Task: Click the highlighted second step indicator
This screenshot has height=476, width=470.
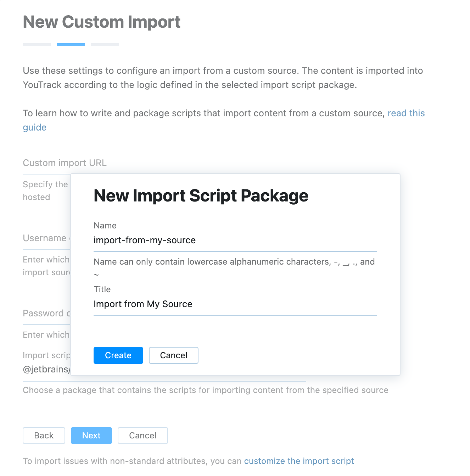Action: [71, 44]
